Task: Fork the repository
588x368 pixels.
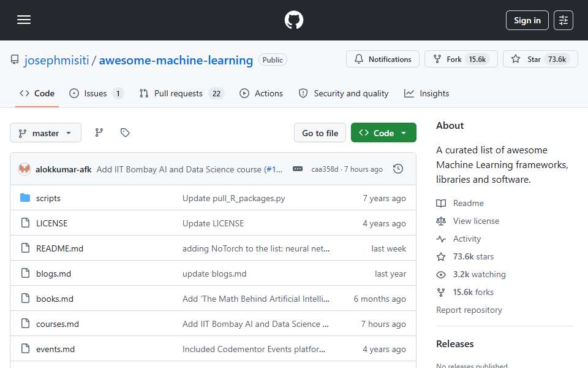Action: (461, 59)
